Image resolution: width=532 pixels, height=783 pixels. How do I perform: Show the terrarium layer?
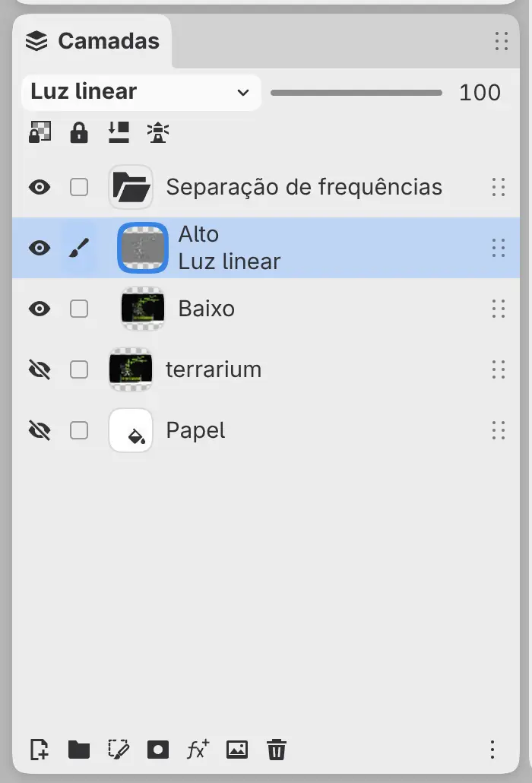(40, 369)
